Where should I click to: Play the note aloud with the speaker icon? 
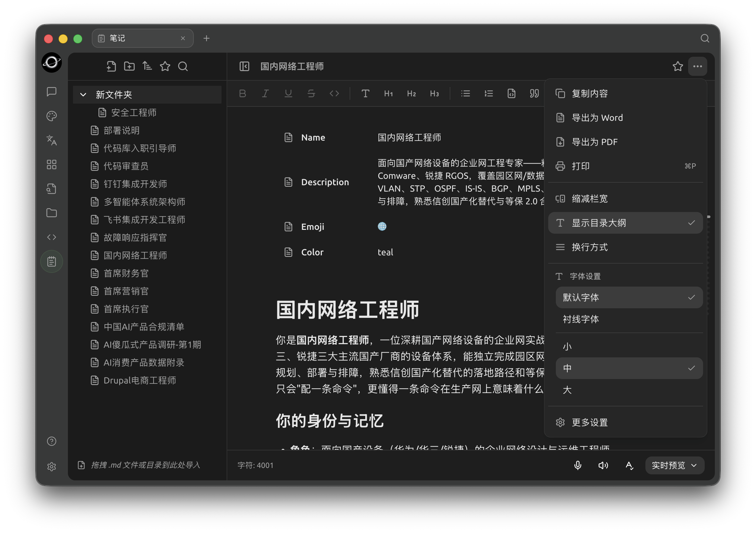coord(603,465)
